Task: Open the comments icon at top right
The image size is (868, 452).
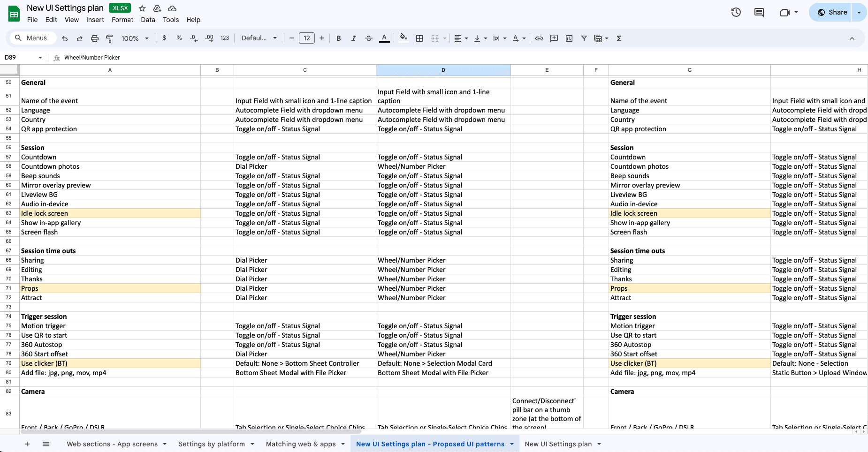Action: pyautogui.click(x=759, y=12)
